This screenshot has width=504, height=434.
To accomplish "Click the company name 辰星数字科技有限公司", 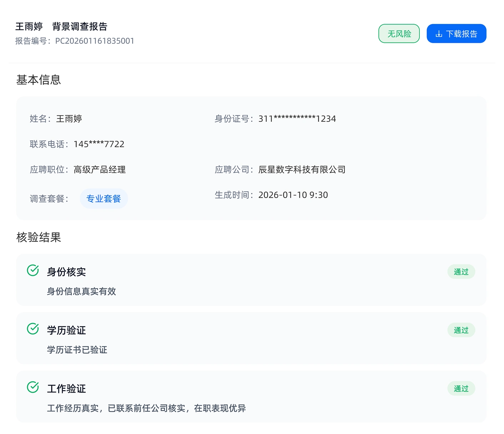I will (x=302, y=170).
